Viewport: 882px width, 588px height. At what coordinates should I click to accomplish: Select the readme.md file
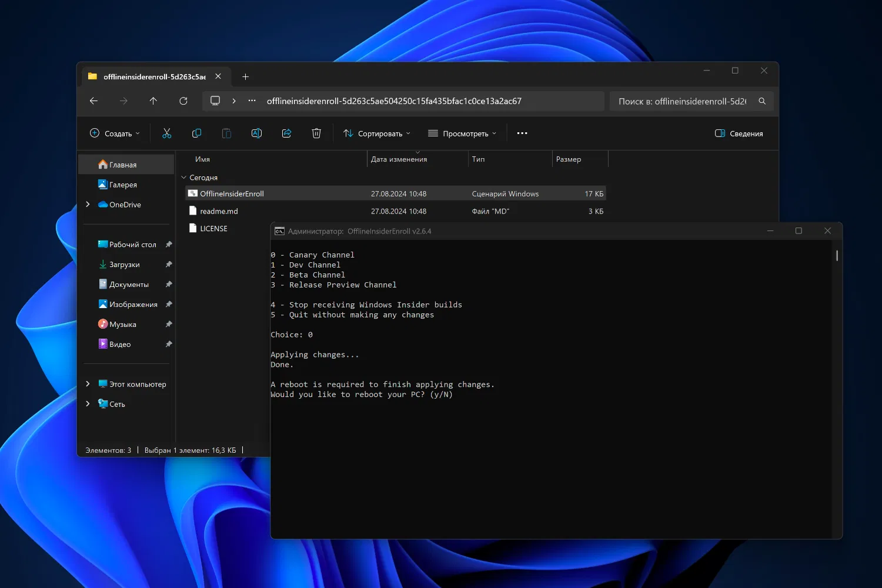point(219,211)
